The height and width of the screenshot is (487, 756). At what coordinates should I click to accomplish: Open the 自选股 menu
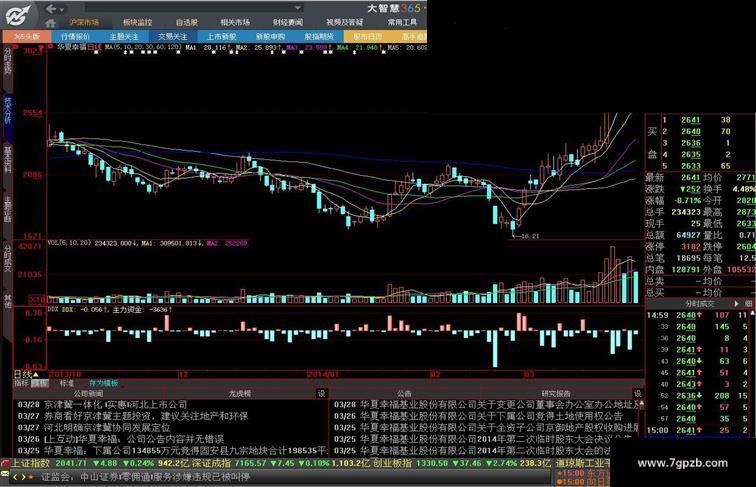tap(187, 22)
